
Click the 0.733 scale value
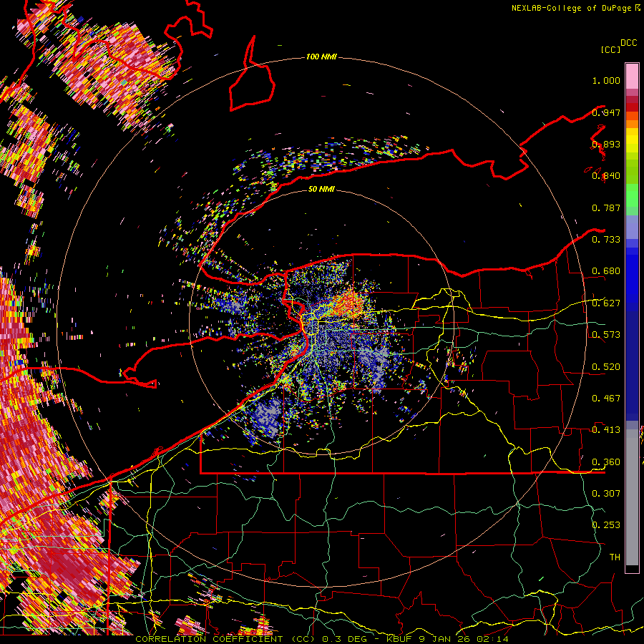pos(606,240)
